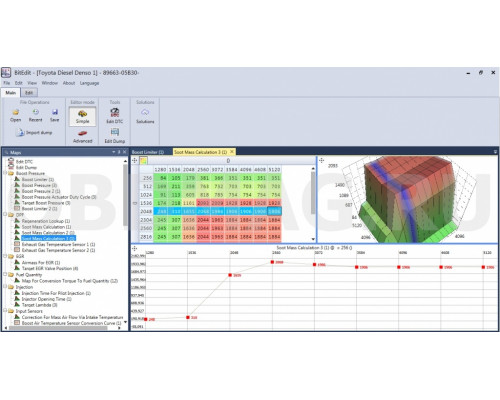This screenshot has width=500, height=400.
Task: Close the Soot Mass Calculation 3 tab
Action: (232, 152)
